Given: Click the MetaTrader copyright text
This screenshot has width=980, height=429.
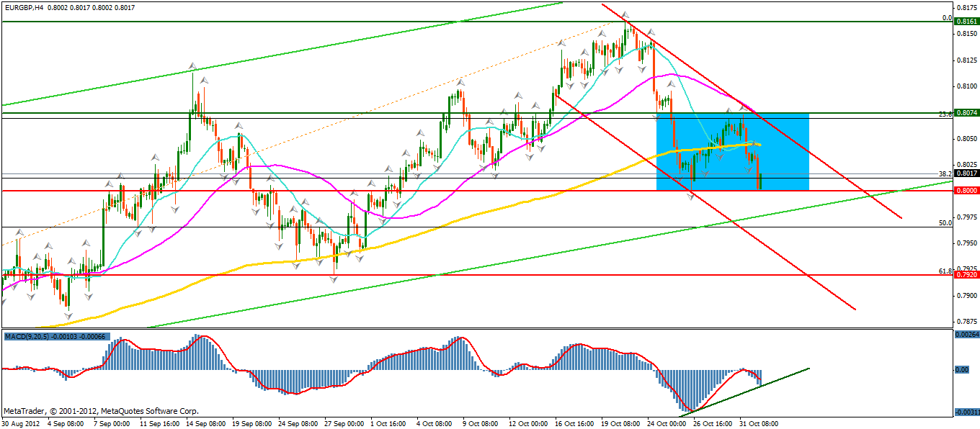Looking at the screenshot, I should pyautogui.click(x=101, y=412).
